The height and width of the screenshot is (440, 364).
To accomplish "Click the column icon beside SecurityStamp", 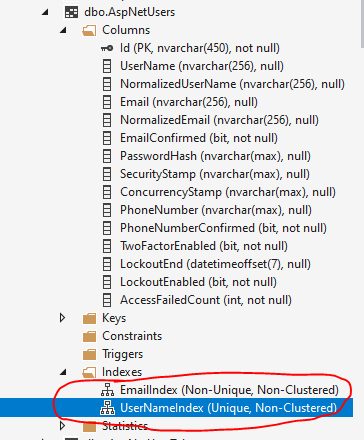I will (107, 174).
